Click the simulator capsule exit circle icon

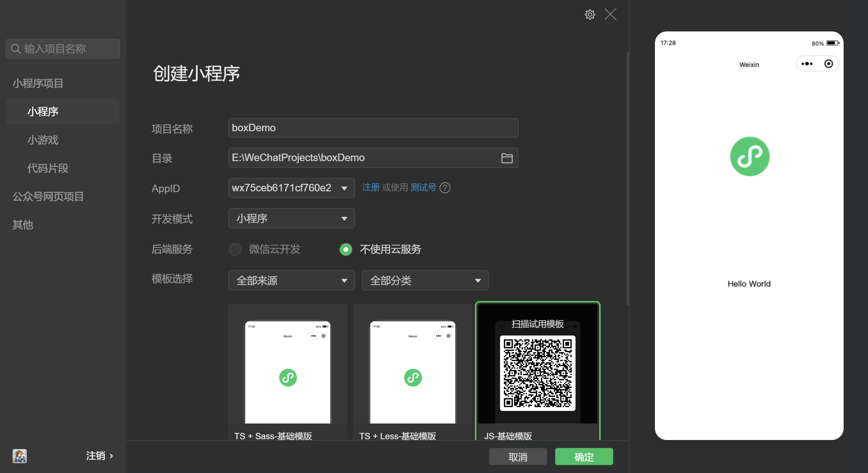[829, 63]
